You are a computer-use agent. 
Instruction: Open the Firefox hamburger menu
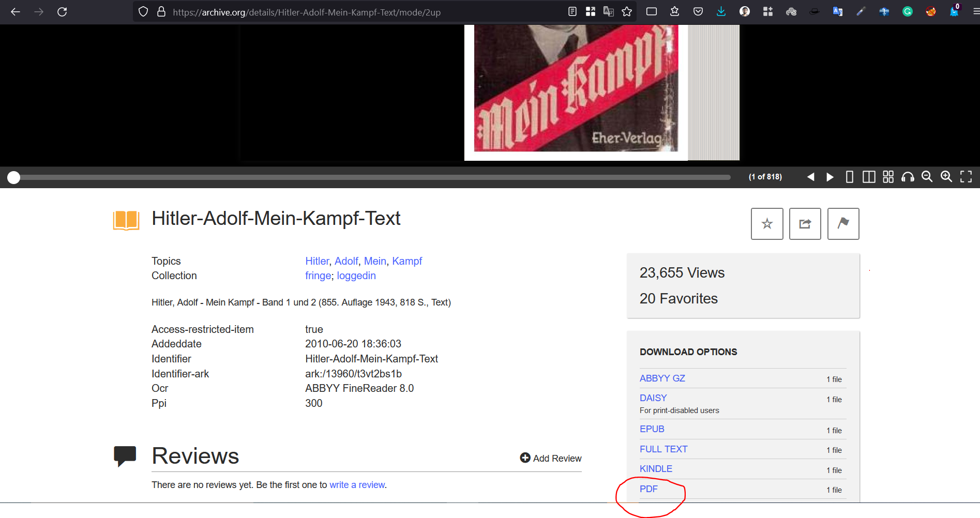click(x=975, y=12)
